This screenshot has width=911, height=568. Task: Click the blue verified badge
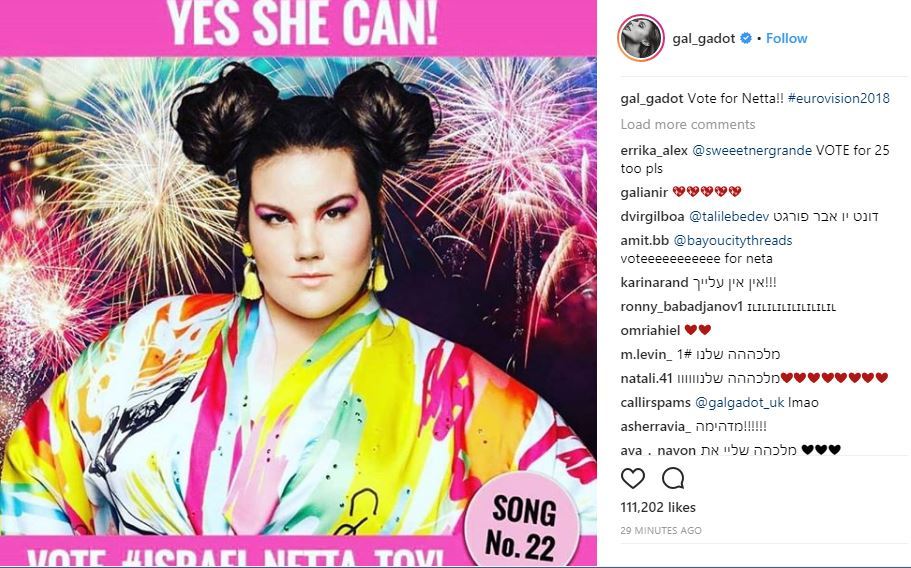click(x=745, y=38)
